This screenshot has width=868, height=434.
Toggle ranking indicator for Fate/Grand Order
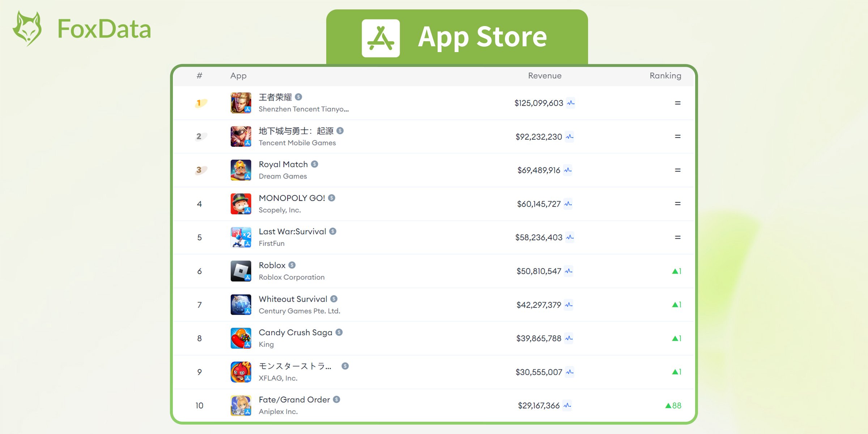[672, 405]
